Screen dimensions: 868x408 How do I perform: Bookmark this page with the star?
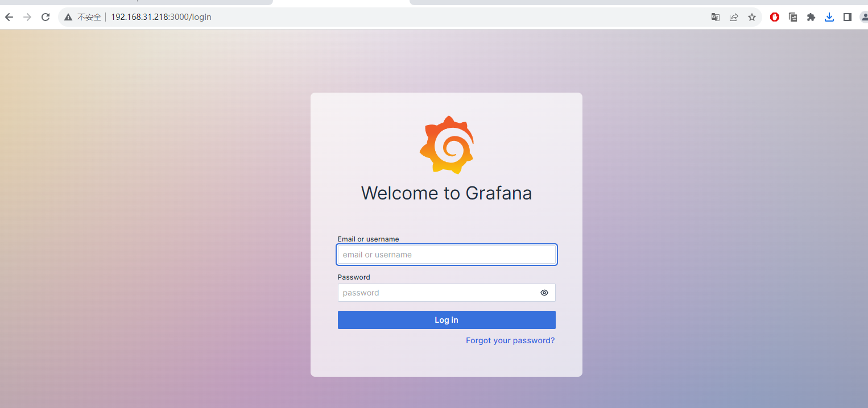point(752,17)
